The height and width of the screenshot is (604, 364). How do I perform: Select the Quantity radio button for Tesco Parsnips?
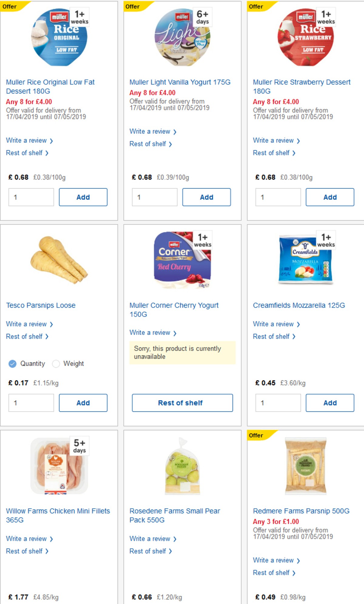coord(12,363)
